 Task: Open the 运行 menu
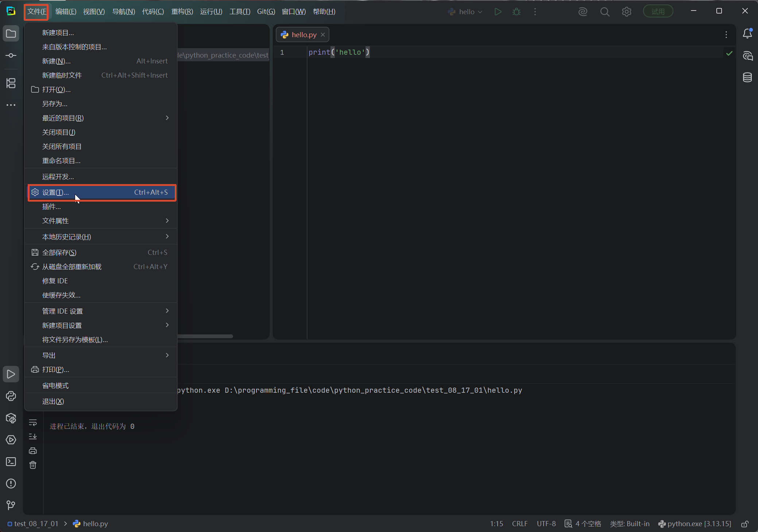click(211, 12)
